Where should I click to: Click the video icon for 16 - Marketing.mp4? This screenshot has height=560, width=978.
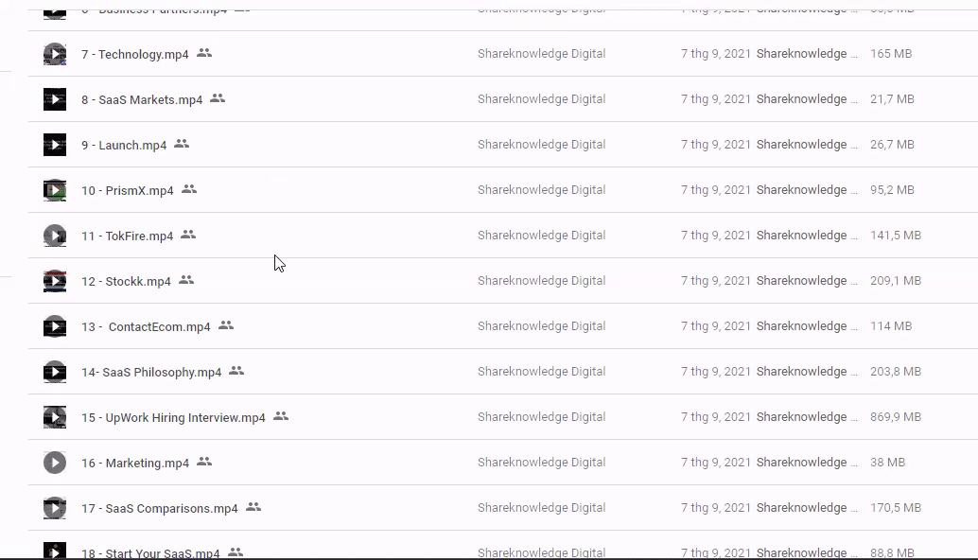[x=55, y=463]
